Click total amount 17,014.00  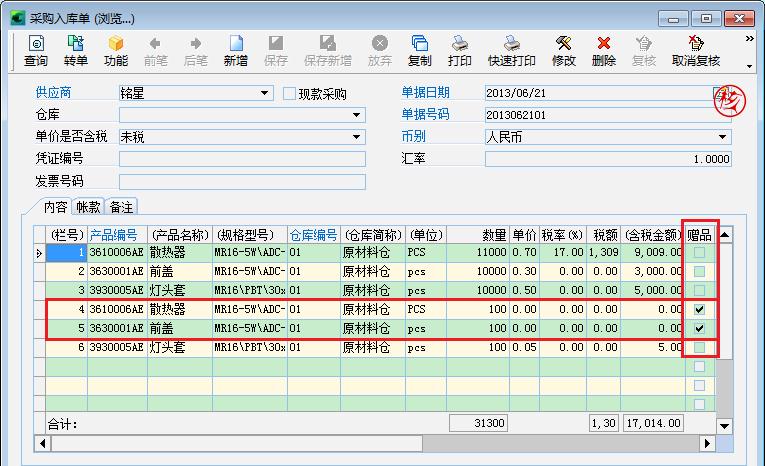click(x=653, y=423)
